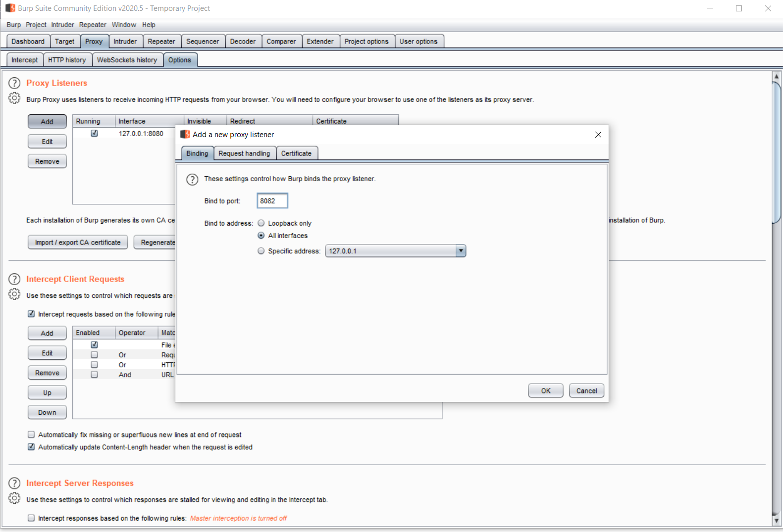Switch to Extender tab

pyautogui.click(x=320, y=42)
